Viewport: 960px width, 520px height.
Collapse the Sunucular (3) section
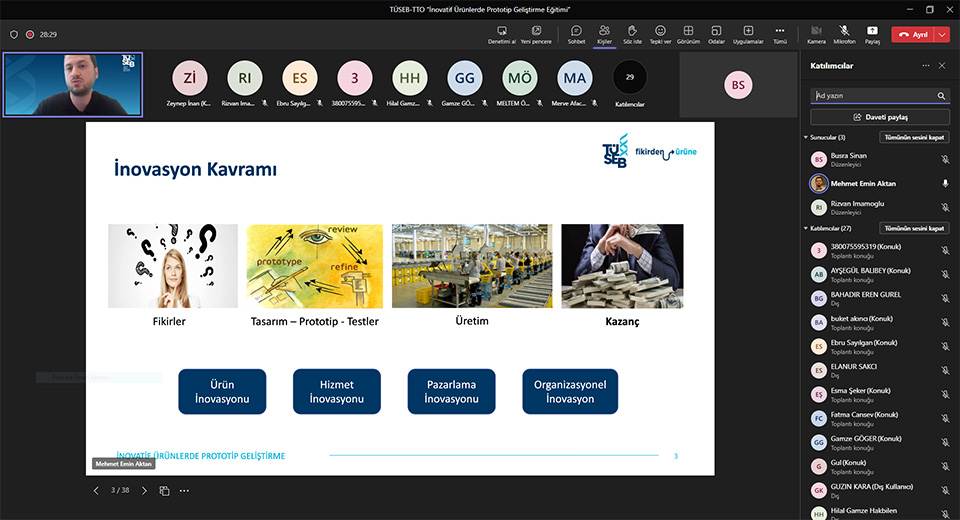[x=806, y=137]
